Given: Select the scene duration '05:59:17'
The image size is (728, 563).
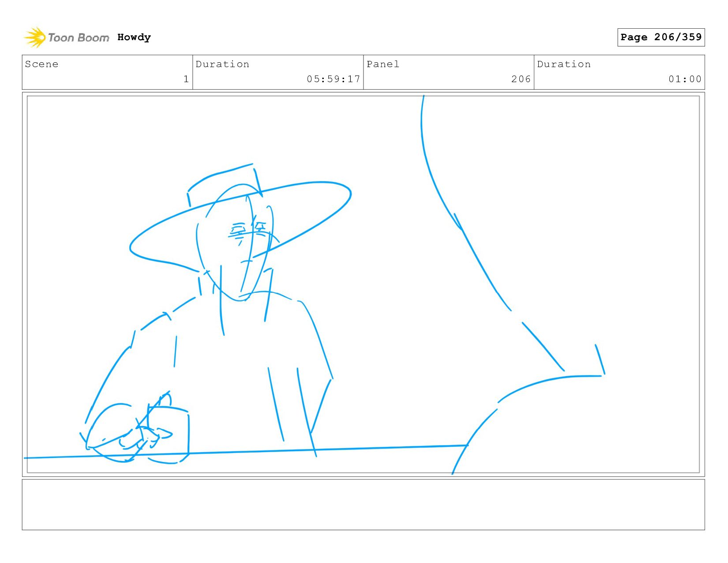Looking at the screenshot, I should [334, 79].
